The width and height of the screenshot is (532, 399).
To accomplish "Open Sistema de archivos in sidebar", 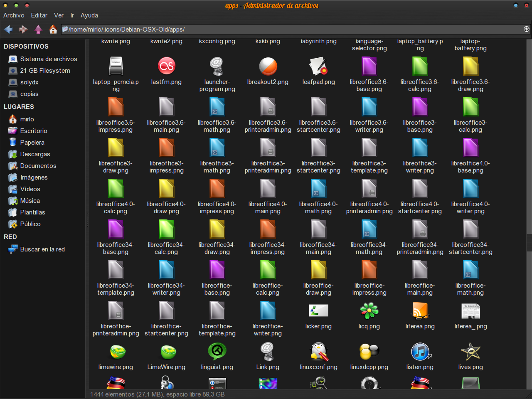I will point(43,59).
